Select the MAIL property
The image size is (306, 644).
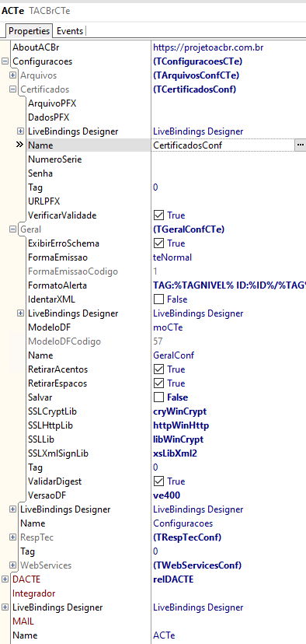(23, 621)
